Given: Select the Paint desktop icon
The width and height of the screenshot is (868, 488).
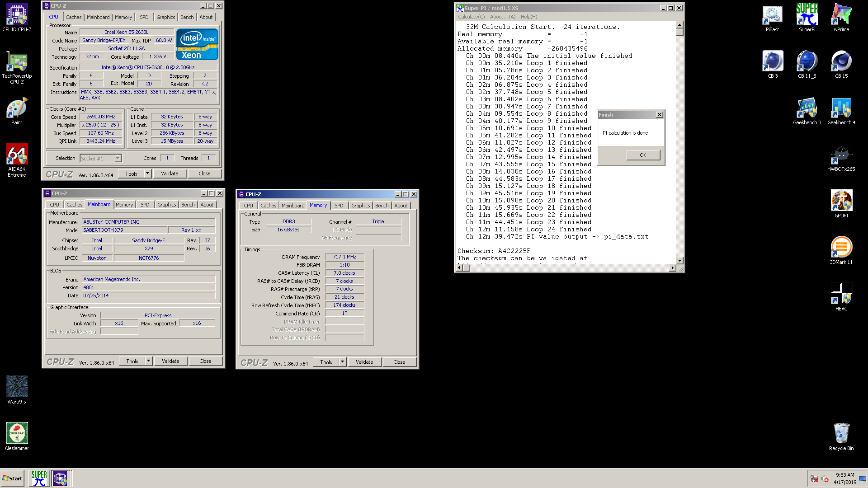Looking at the screenshot, I should click(17, 111).
